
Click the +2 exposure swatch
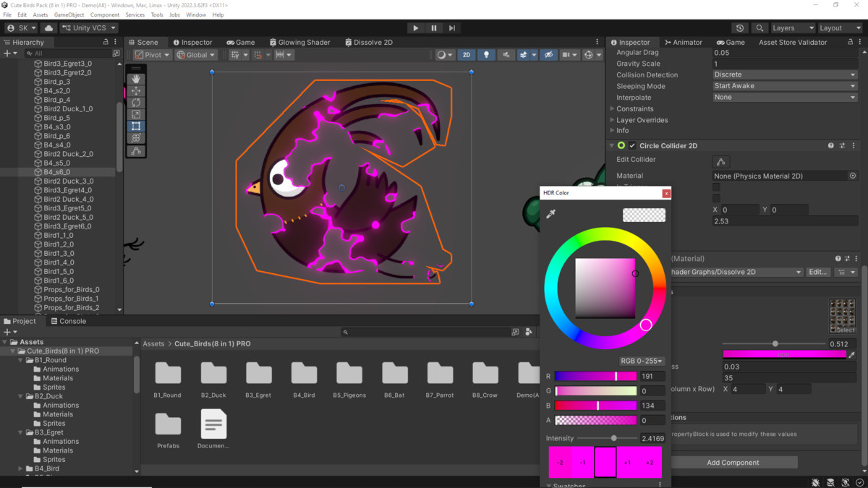(x=650, y=462)
